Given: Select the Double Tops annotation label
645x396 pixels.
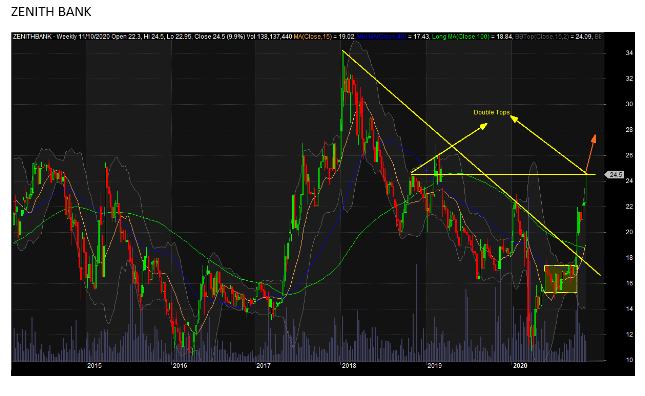Looking at the screenshot, I should click(492, 112).
